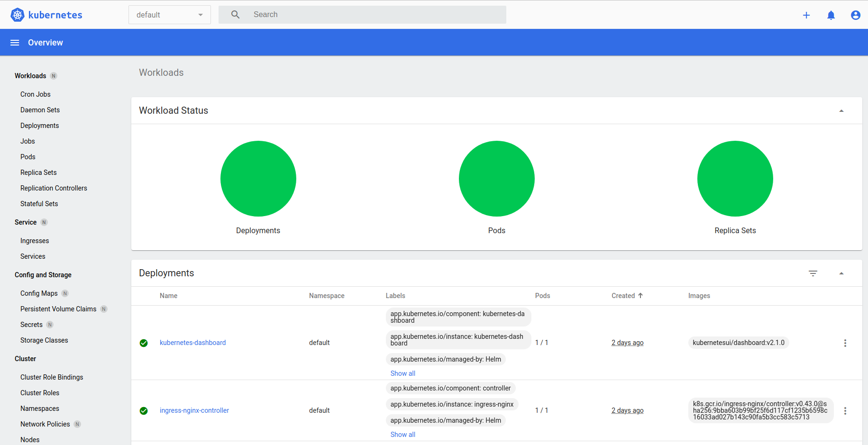Show all labels for kubernetes-dashboard
The width and height of the screenshot is (868, 445).
[403, 373]
